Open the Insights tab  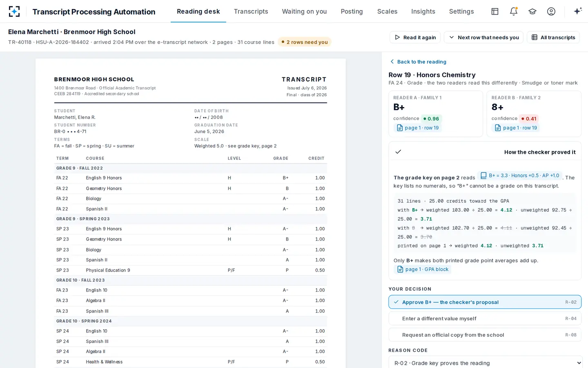[x=423, y=11]
